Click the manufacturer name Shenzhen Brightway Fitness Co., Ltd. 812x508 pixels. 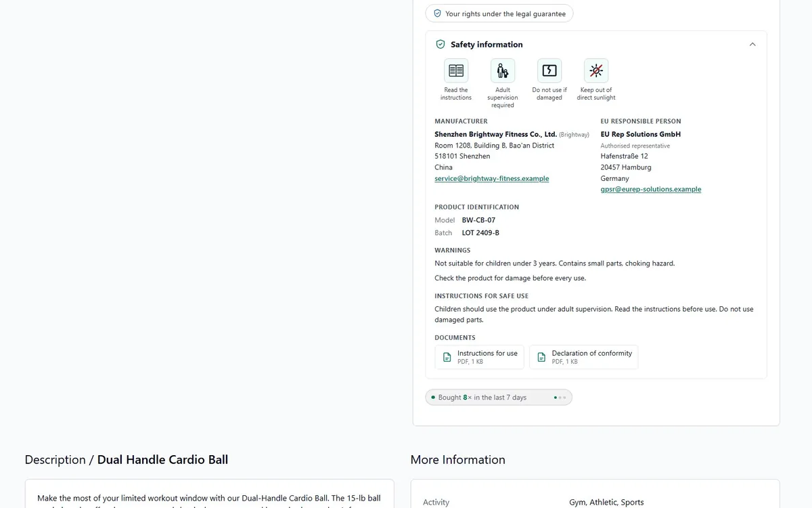(x=495, y=135)
